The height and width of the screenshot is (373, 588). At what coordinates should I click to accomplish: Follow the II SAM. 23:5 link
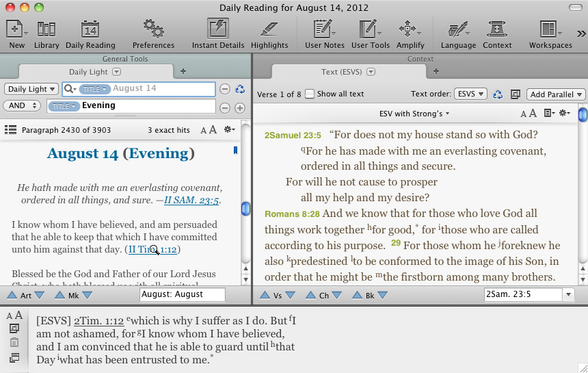coord(191,201)
